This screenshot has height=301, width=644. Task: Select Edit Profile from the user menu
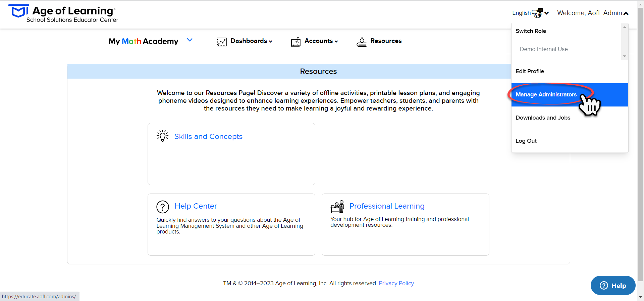pyautogui.click(x=570, y=72)
